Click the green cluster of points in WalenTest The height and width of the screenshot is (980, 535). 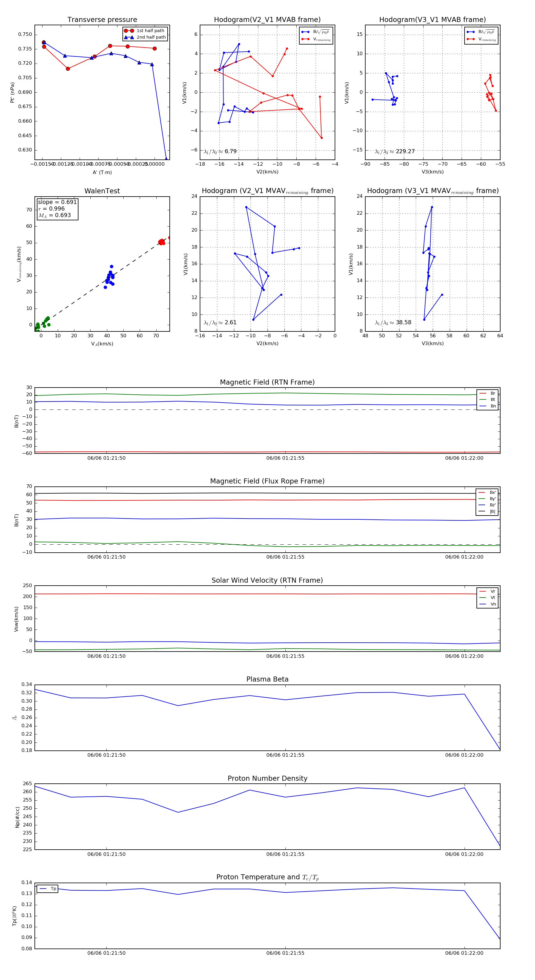tap(42, 323)
